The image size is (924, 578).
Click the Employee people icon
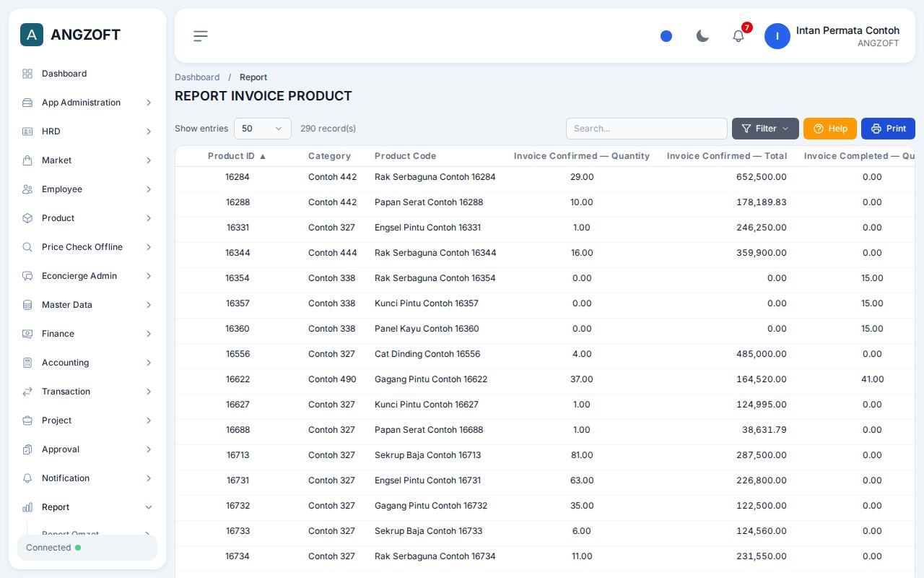(27, 189)
